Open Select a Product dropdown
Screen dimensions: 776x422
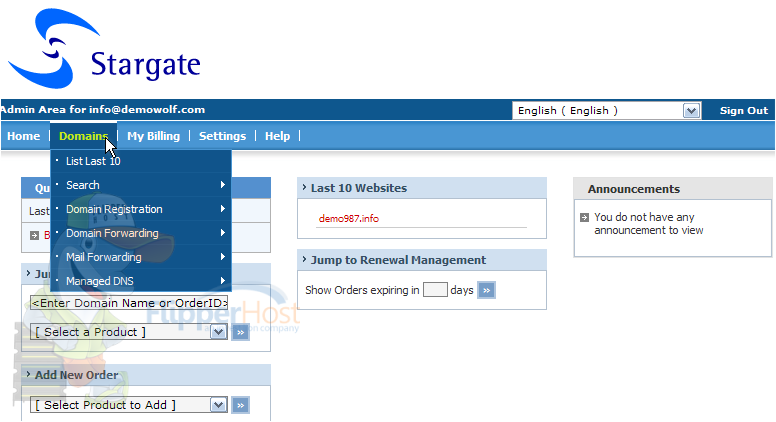129,332
